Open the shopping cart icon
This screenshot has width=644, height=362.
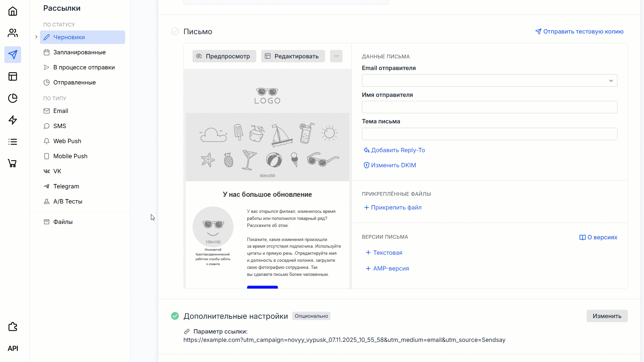13,164
